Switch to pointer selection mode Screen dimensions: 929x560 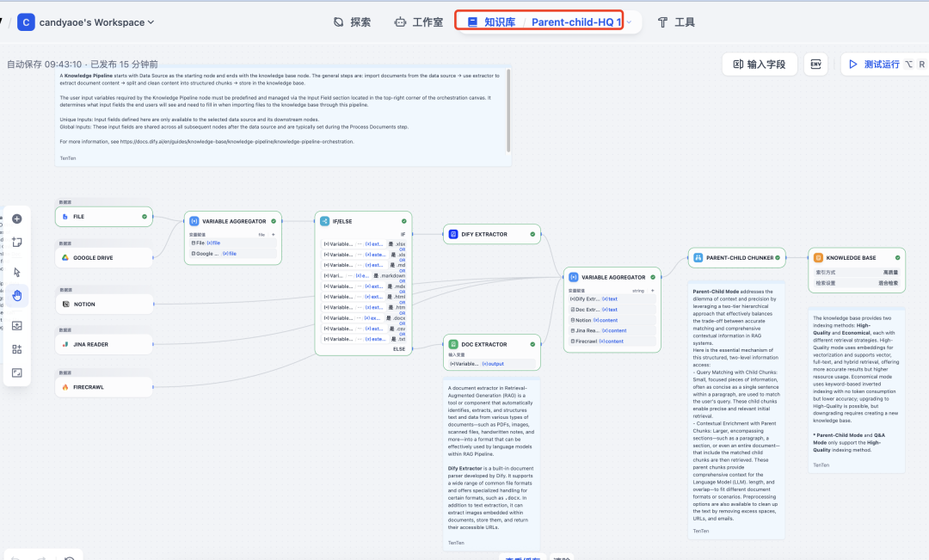(x=17, y=272)
